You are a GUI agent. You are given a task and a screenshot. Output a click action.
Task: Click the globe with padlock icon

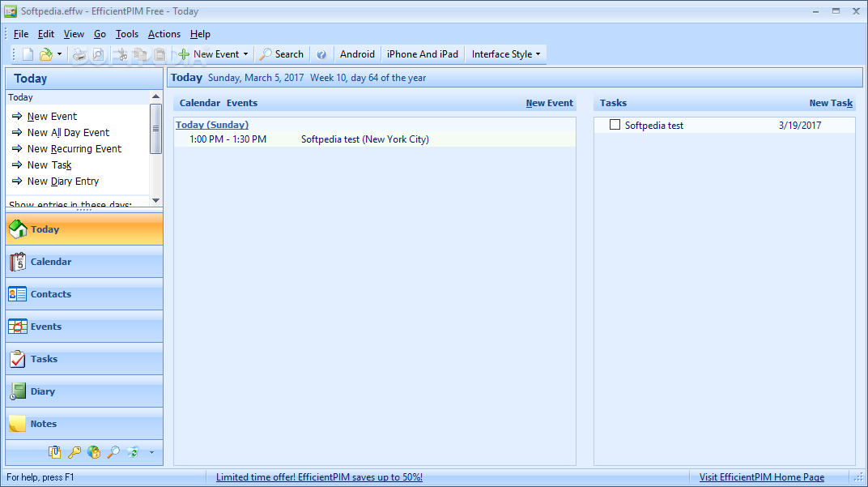tap(94, 453)
